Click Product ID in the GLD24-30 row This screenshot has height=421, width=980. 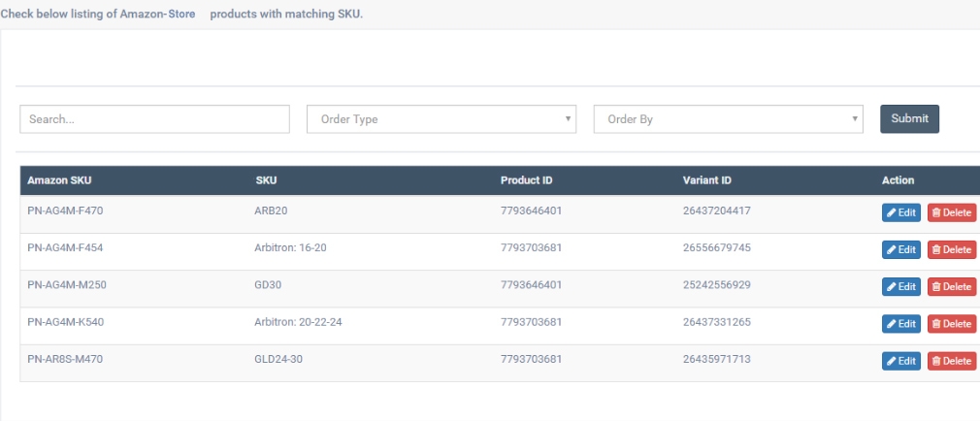click(532, 359)
